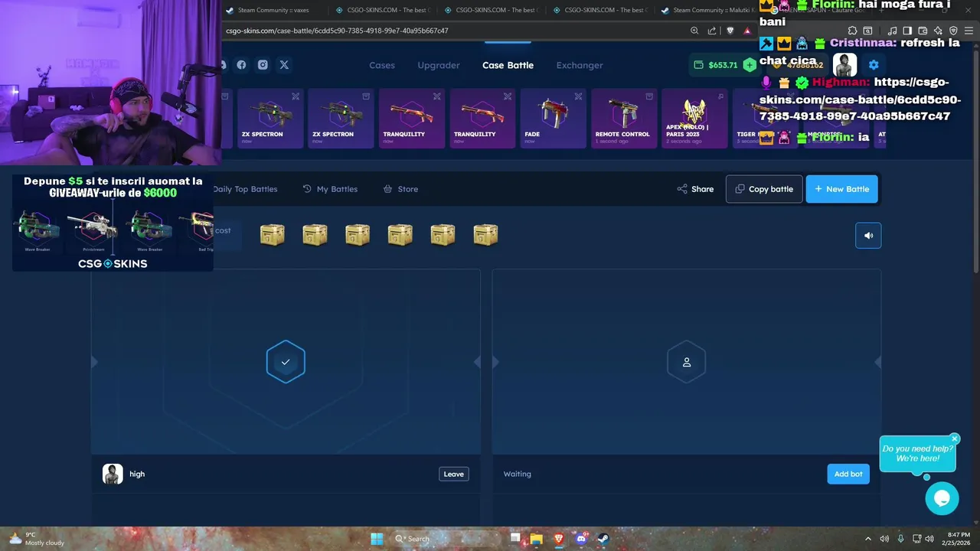Open Discord from the taskbar
The width and height of the screenshot is (980, 551).
click(581, 539)
